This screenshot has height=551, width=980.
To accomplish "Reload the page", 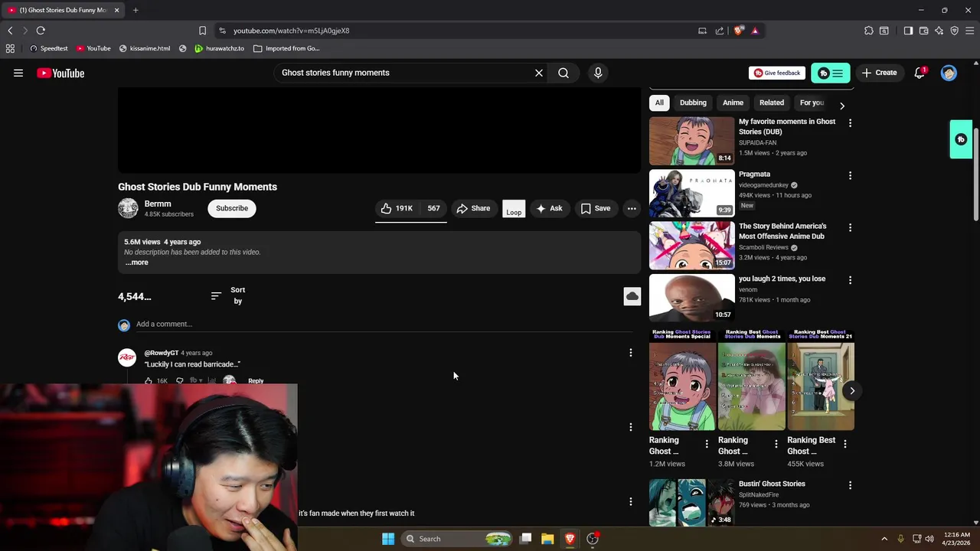I will pos(41,31).
